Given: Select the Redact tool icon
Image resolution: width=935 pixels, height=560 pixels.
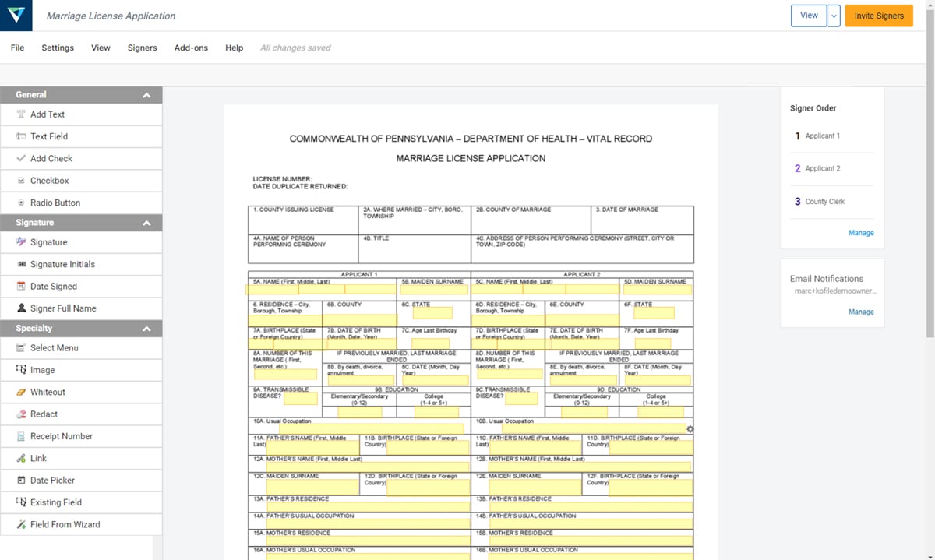Looking at the screenshot, I should pyautogui.click(x=21, y=414).
